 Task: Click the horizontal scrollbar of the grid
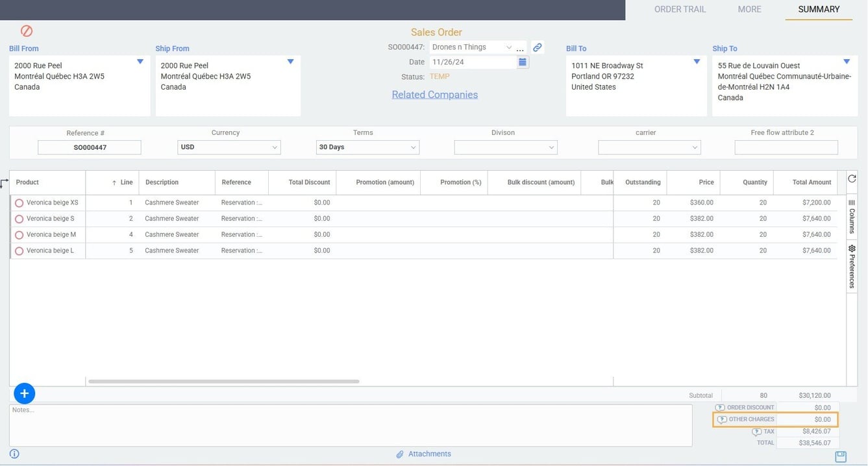223,382
